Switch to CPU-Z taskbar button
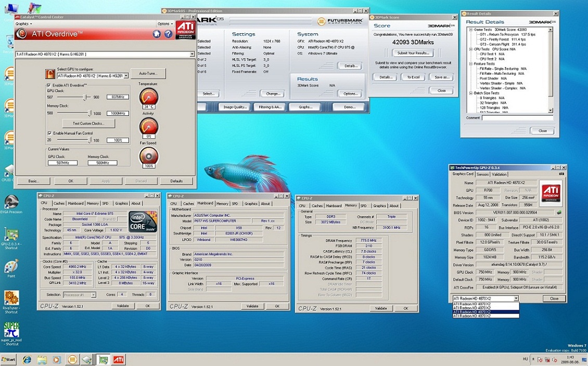Image resolution: width=588 pixels, height=366 pixels. 86,360
